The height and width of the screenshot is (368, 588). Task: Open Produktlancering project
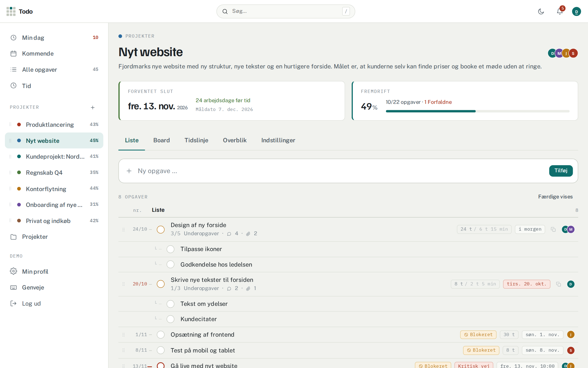point(54,125)
